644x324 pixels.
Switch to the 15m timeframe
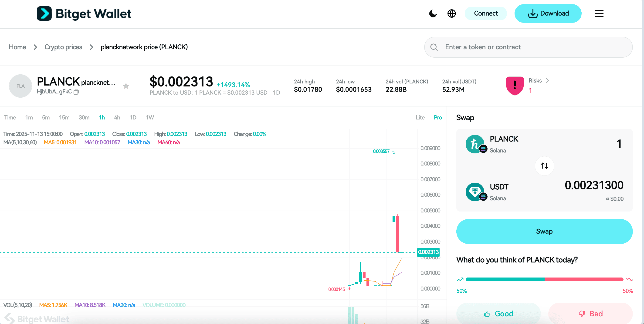[64, 117]
